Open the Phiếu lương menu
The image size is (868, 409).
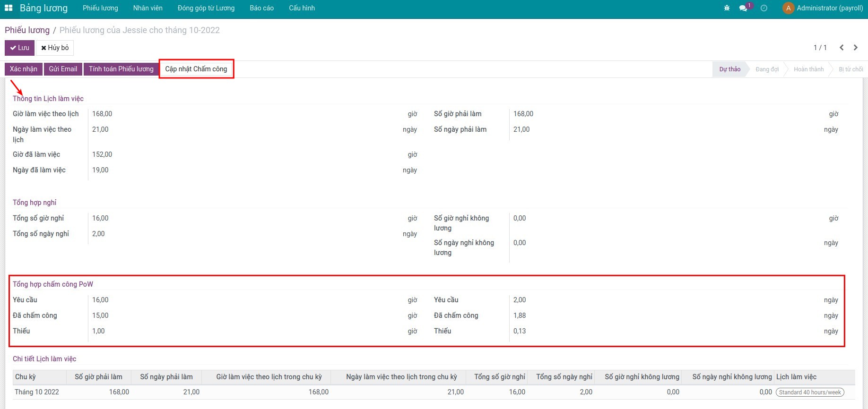coord(100,8)
